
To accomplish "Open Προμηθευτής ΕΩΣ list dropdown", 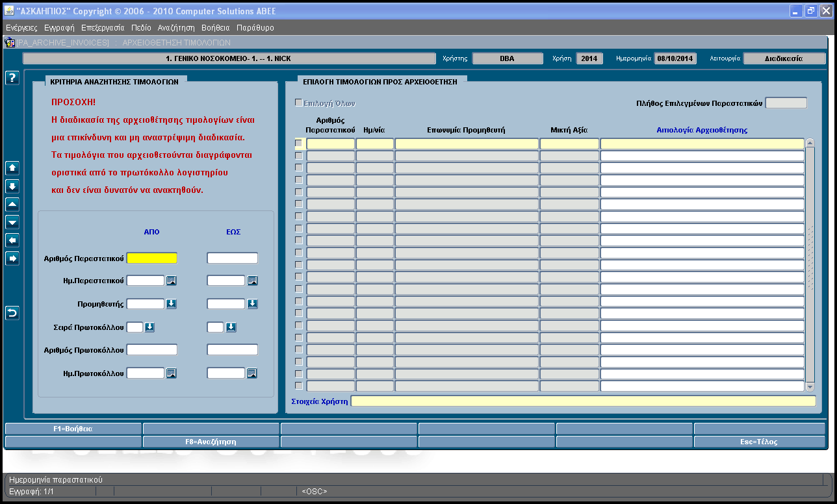I will (x=252, y=304).
